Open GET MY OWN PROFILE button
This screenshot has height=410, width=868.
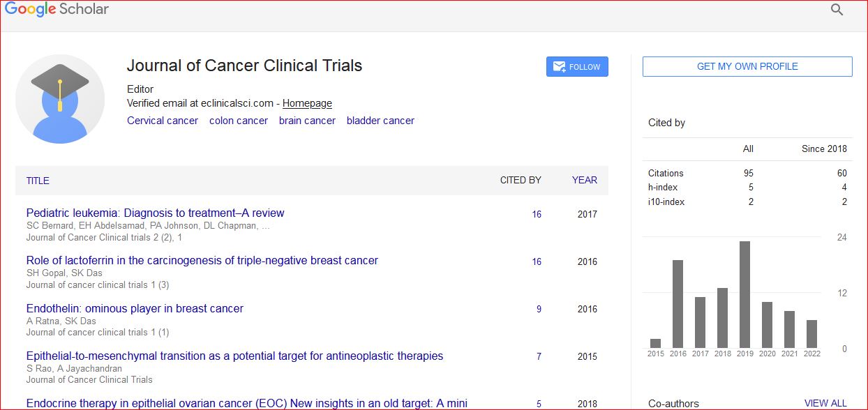(x=747, y=66)
